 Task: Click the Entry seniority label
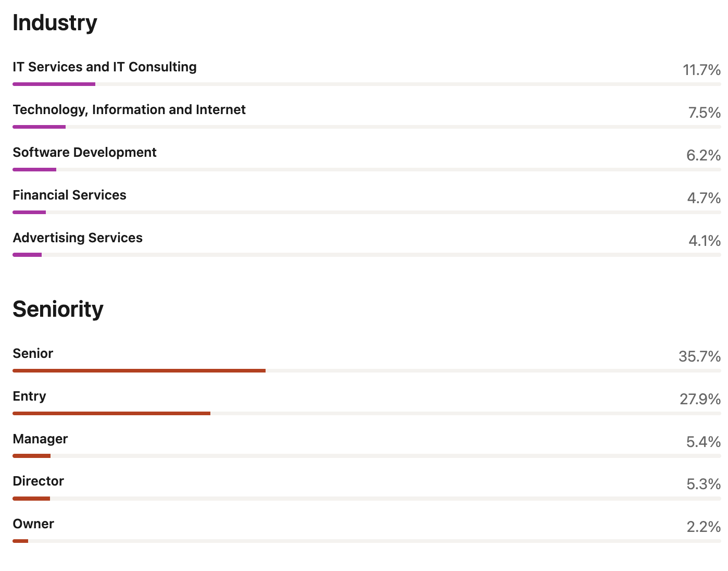click(x=29, y=396)
